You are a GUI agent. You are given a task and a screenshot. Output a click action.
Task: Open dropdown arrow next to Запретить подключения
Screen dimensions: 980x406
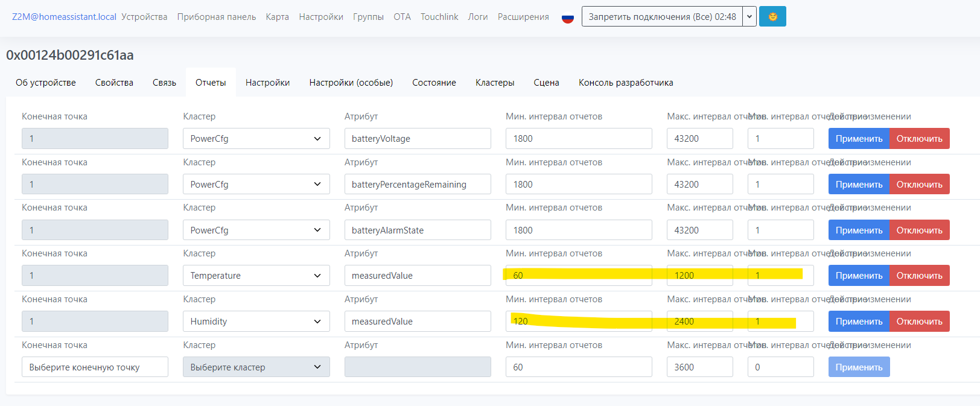[x=749, y=17]
